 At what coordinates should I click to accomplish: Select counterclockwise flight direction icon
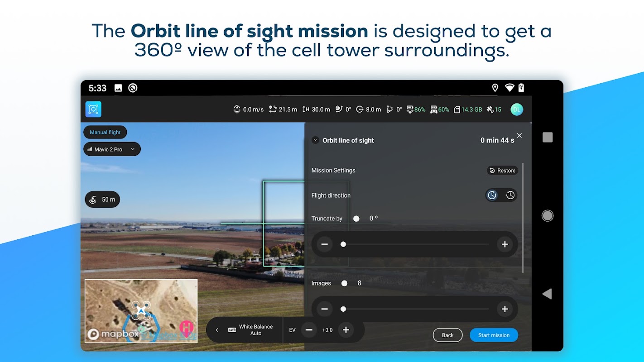(510, 195)
